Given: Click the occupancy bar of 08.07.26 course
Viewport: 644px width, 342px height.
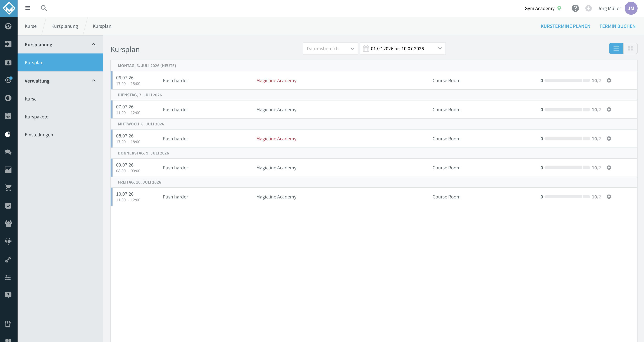Looking at the screenshot, I should point(567,139).
